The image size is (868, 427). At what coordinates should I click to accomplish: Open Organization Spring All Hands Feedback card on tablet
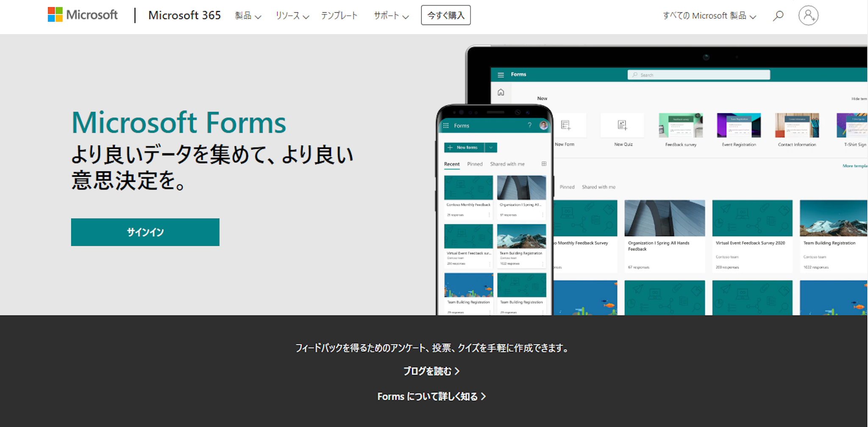(x=665, y=236)
